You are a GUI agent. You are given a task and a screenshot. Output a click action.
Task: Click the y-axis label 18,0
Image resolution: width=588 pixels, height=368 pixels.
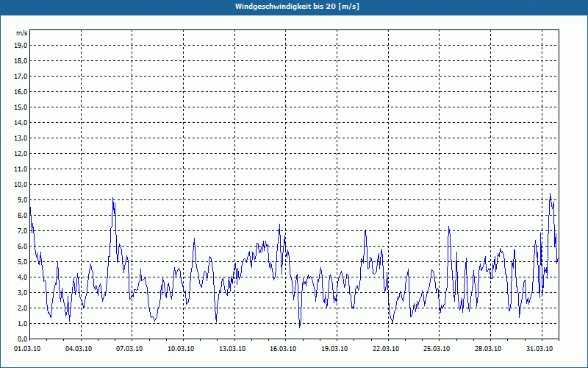pos(21,61)
